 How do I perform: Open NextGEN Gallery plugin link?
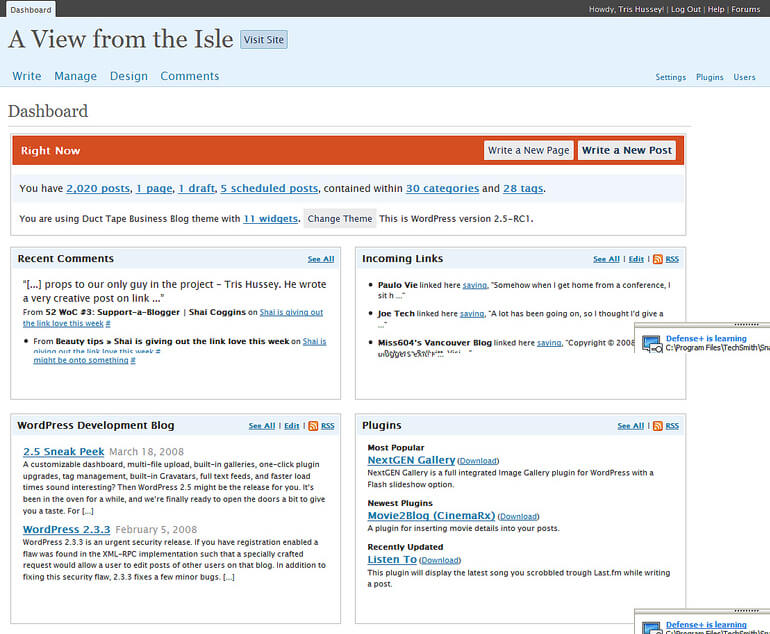click(x=411, y=460)
